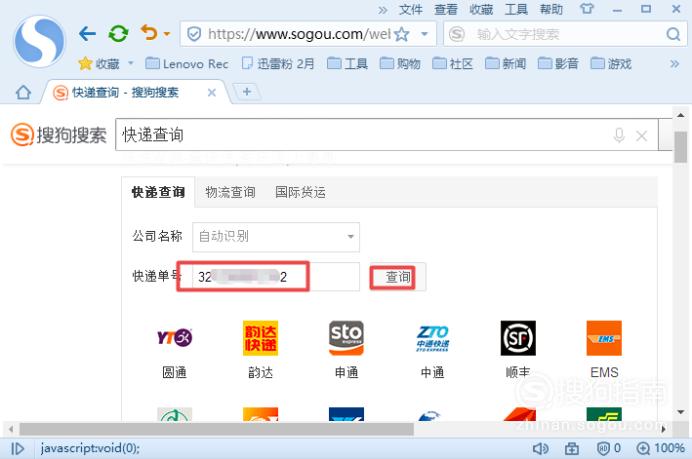
Task: Click the ad-block shield icon showing 0
Action: pyautogui.click(x=609, y=448)
